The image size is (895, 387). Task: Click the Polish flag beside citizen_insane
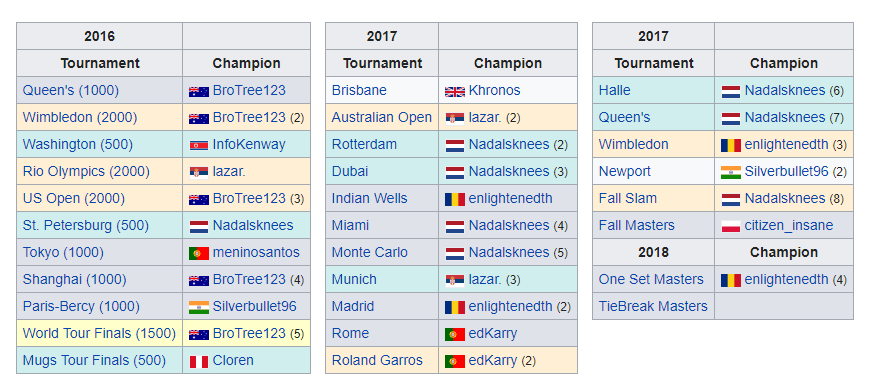coord(731,226)
